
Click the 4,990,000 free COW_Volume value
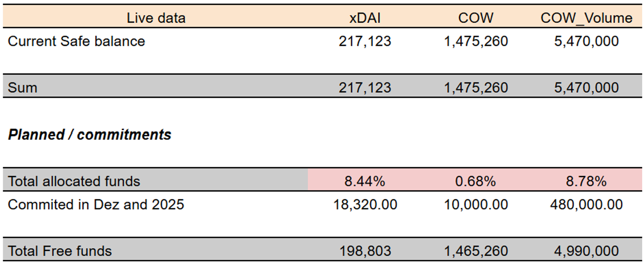click(586, 251)
